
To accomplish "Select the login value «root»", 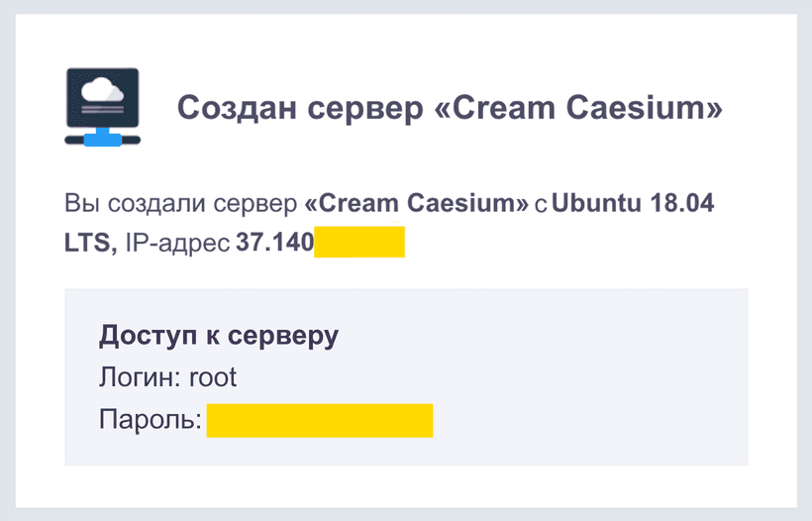I will coord(213,377).
